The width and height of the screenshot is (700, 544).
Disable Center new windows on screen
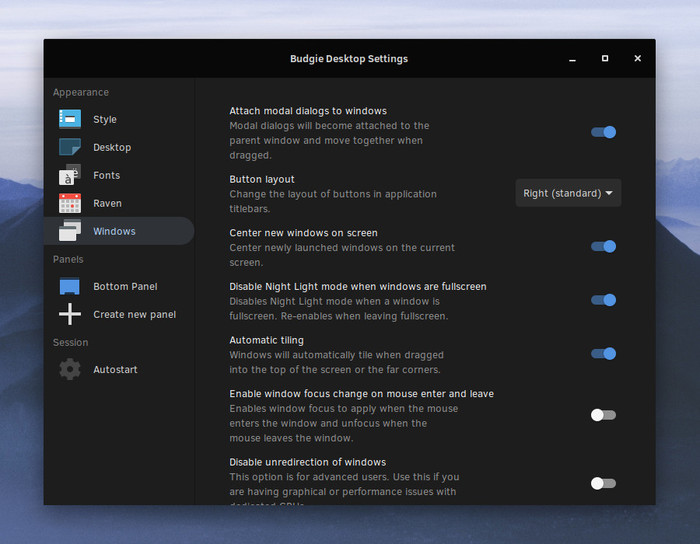(x=603, y=246)
